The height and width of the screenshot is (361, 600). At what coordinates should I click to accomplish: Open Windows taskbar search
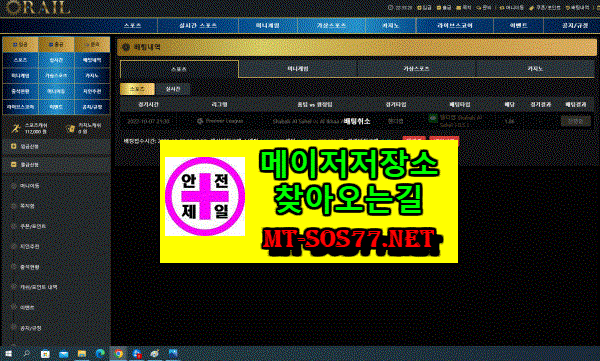click(x=26, y=354)
